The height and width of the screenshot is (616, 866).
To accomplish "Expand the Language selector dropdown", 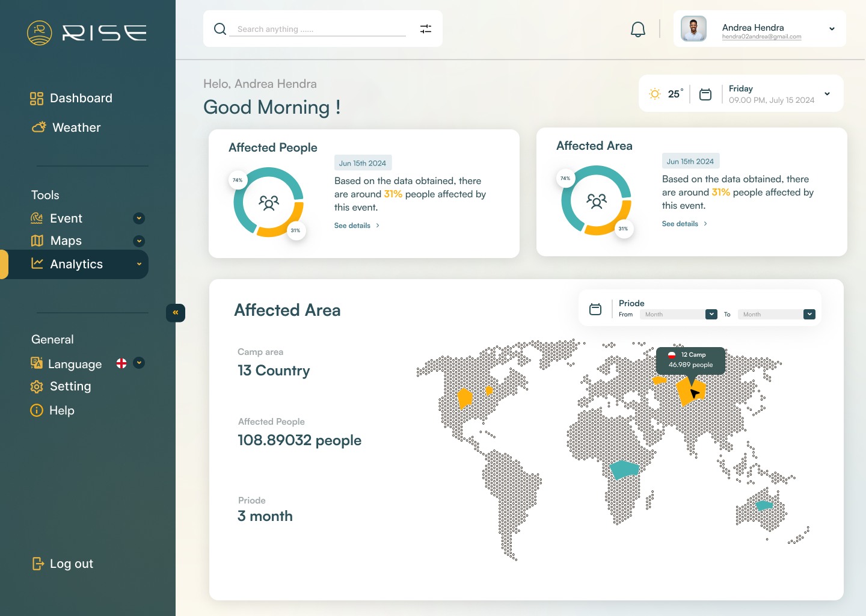I will [139, 363].
